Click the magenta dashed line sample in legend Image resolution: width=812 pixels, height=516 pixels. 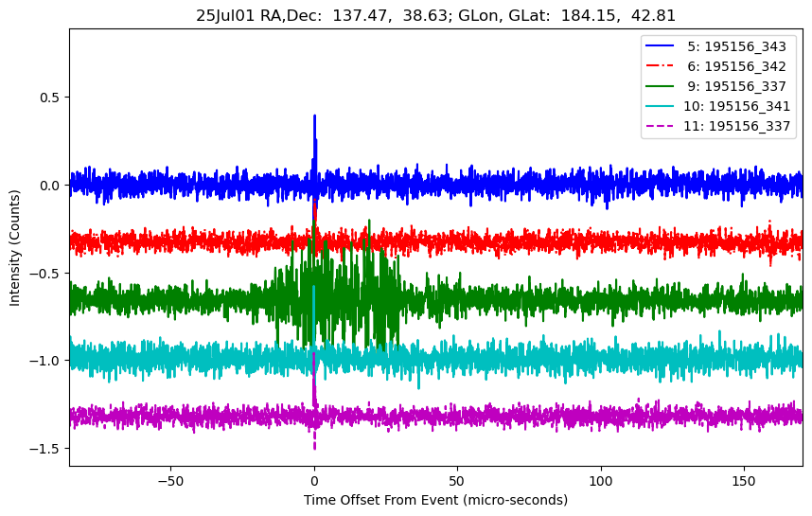tap(660, 125)
